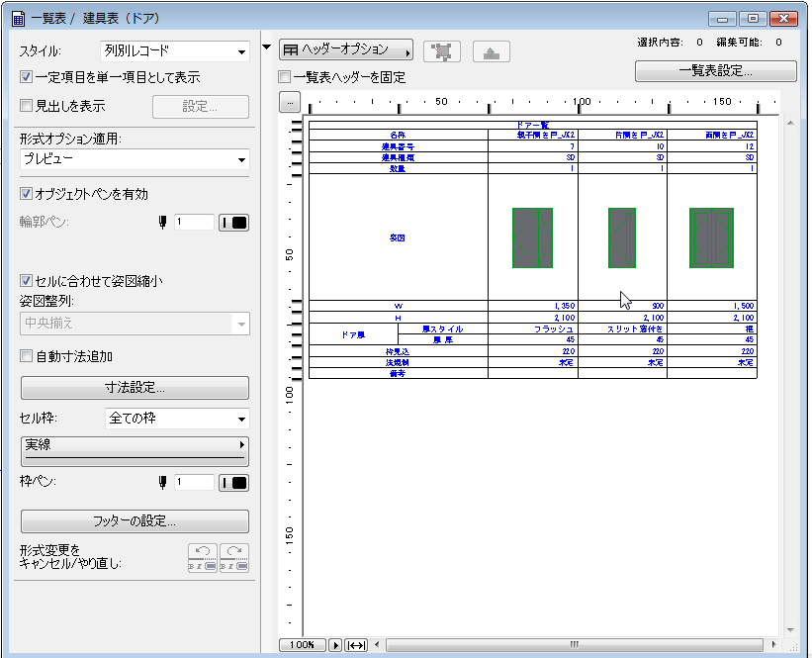Click the 寸法設定... button
This screenshot has height=658, width=812.
pos(135,388)
